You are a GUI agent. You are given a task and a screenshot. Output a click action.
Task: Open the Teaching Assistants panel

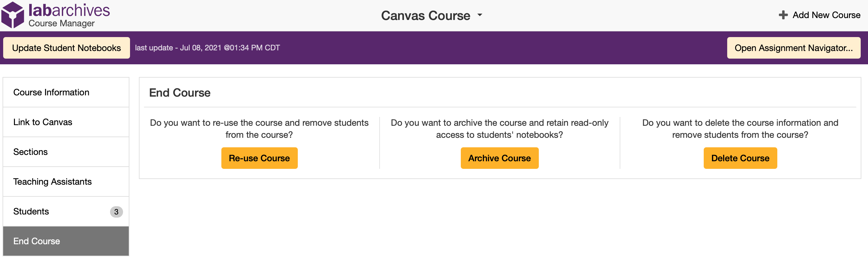[x=52, y=182]
